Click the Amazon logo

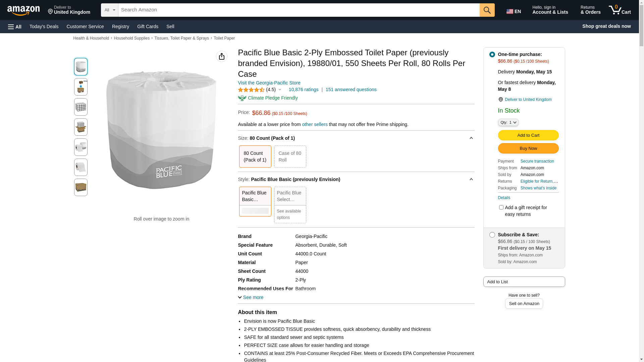tap(23, 10)
